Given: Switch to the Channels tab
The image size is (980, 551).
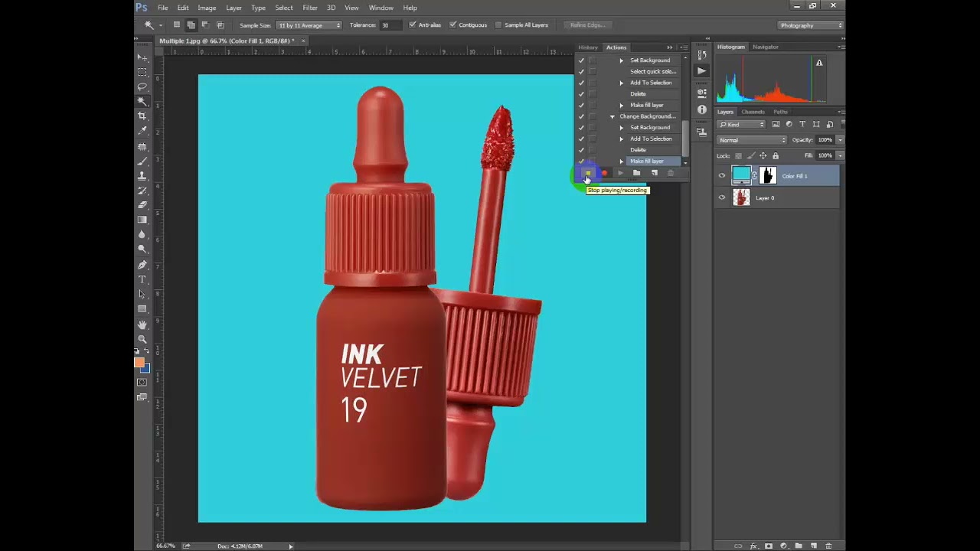Looking at the screenshot, I should 753,112.
